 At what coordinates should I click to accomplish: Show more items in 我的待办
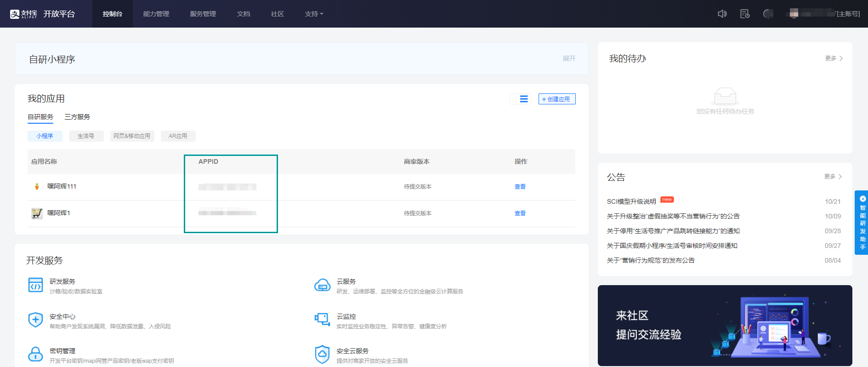coord(834,58)
